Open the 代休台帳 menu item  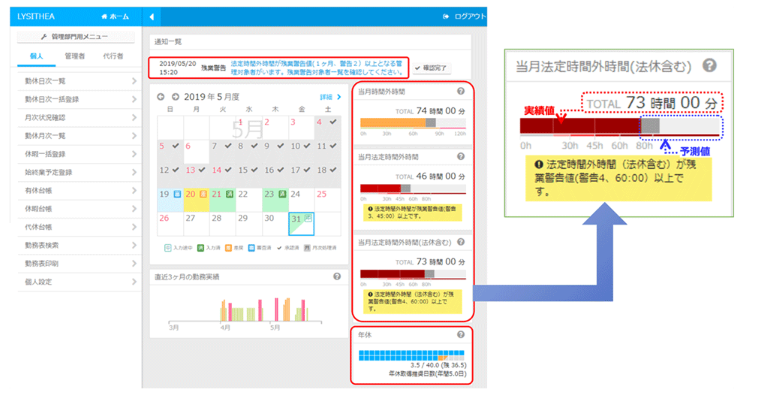pyautogui.click(x=79, y=227)
